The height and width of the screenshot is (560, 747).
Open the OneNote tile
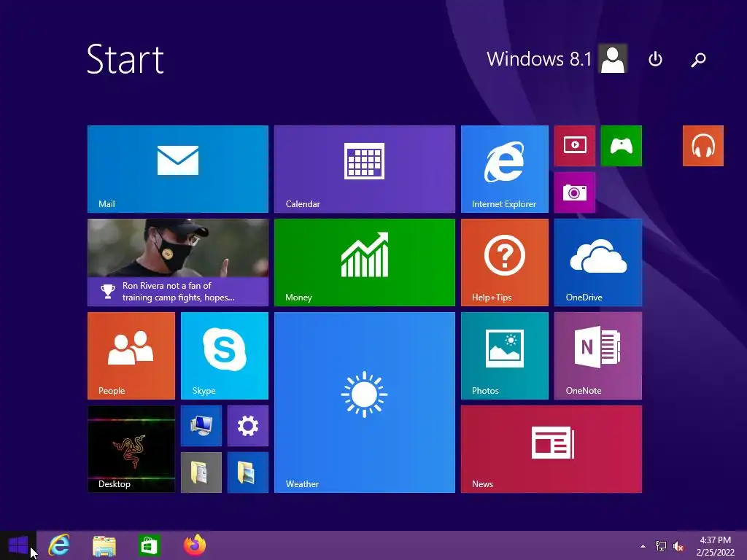(x=598, y=356)
